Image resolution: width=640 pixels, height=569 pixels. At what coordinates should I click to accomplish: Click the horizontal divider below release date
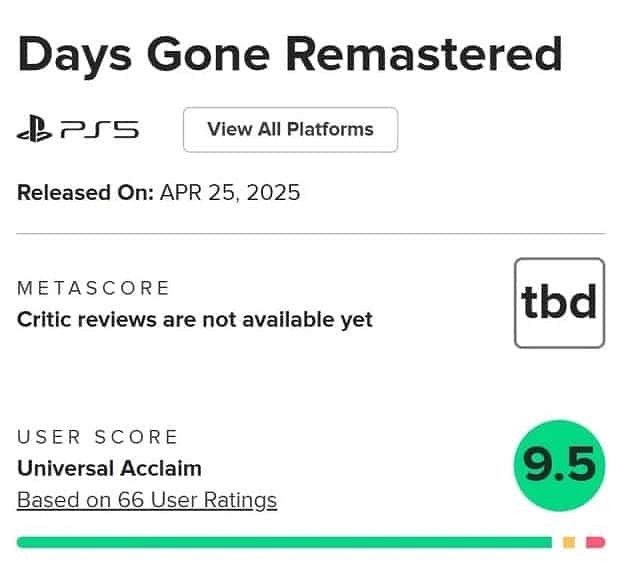[310, 234]
